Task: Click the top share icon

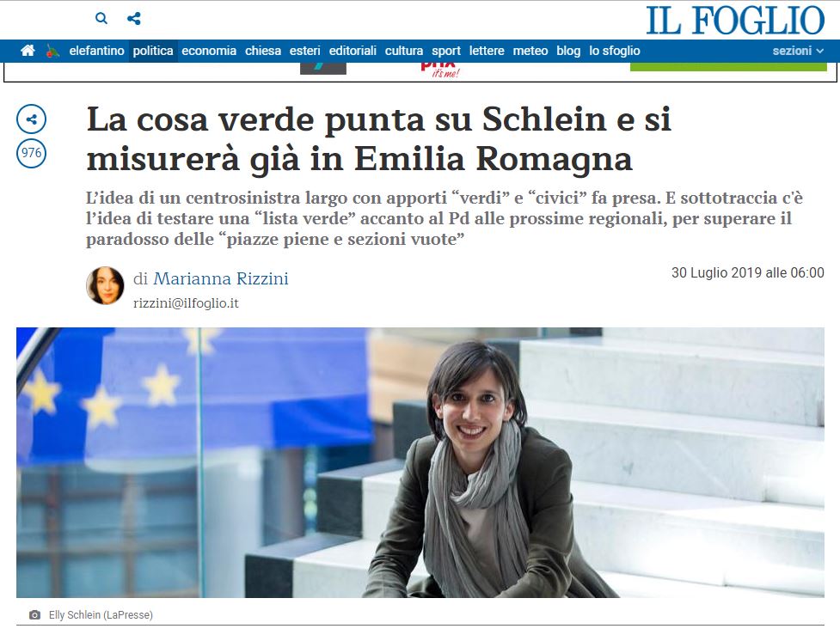Action: point(134,19)
